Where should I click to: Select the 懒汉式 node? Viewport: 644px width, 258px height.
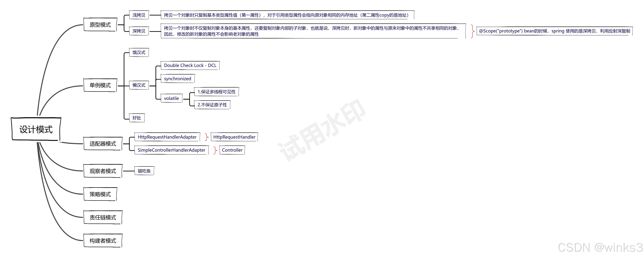139,85
